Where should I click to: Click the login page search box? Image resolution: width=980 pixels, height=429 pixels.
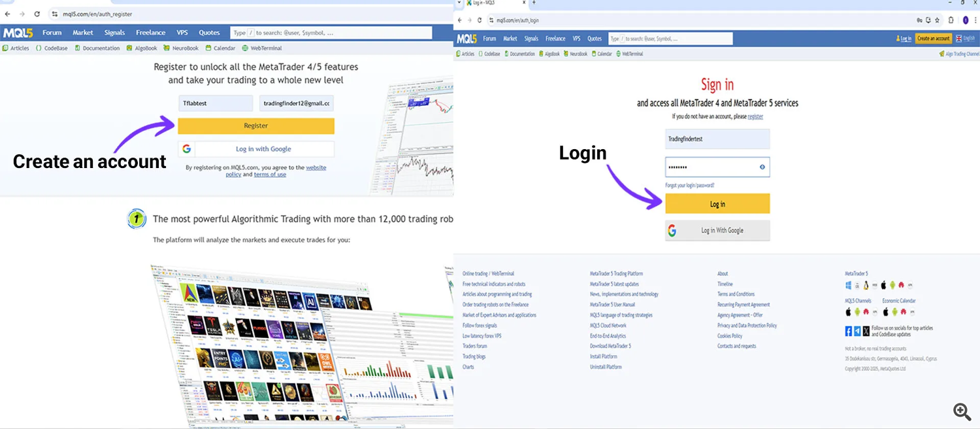(x=670, y=39)
